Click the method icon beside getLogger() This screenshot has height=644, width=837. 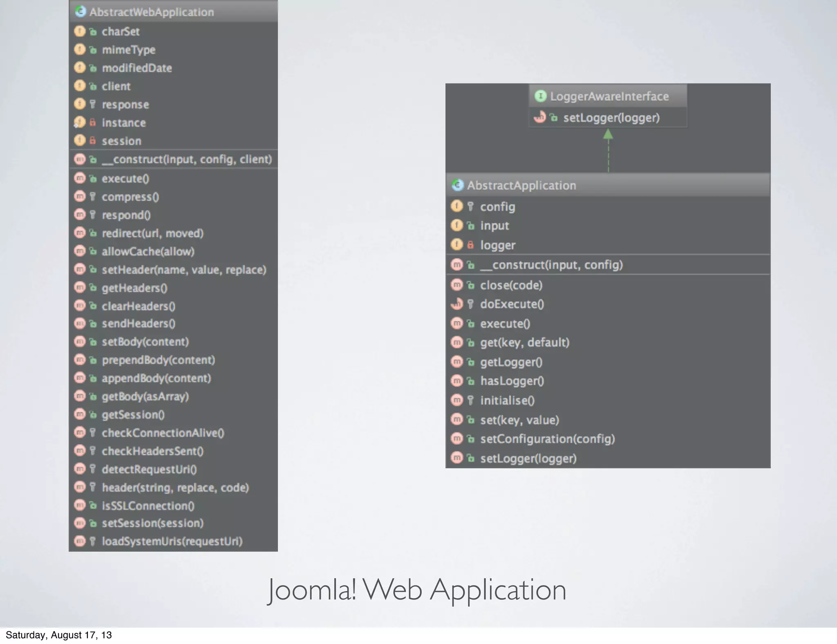pos(457,362)
